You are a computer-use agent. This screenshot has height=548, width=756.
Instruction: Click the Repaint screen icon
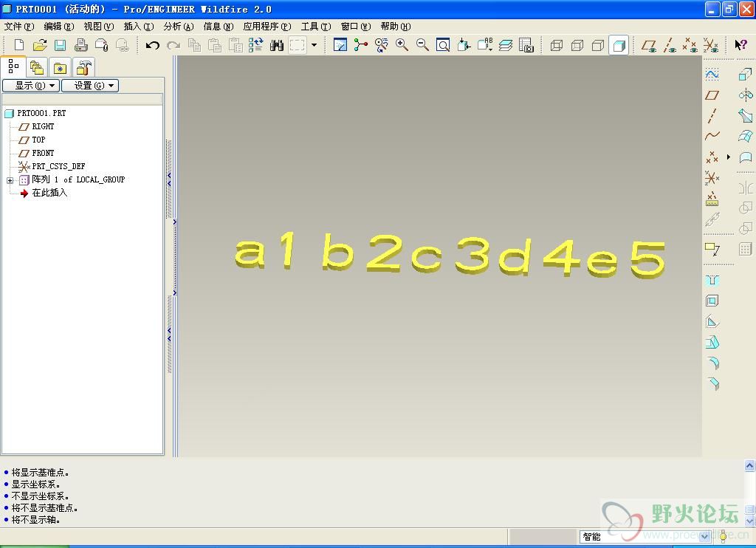coord(340,45)
